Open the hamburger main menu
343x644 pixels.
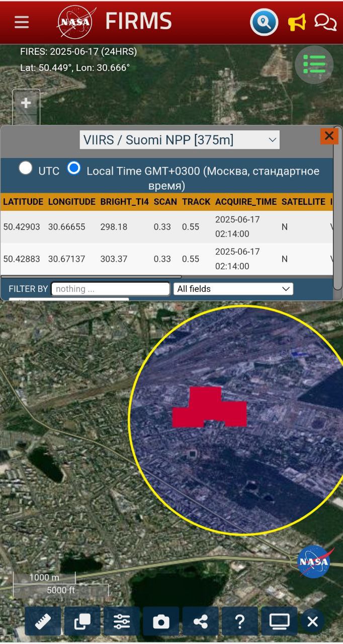22,22
